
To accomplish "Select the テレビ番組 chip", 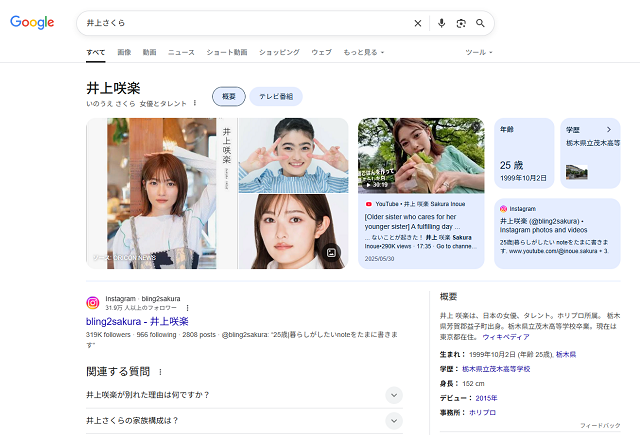I will tap(276, 97).
